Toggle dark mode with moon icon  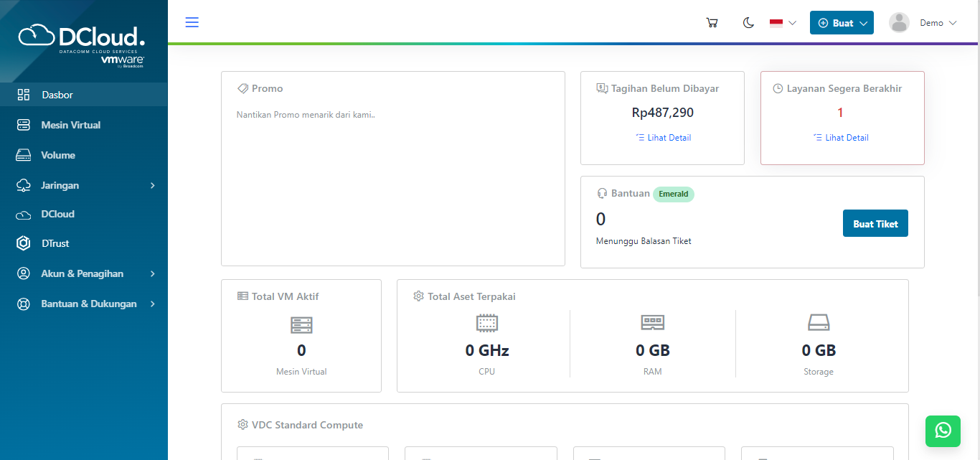click(748, 23)
